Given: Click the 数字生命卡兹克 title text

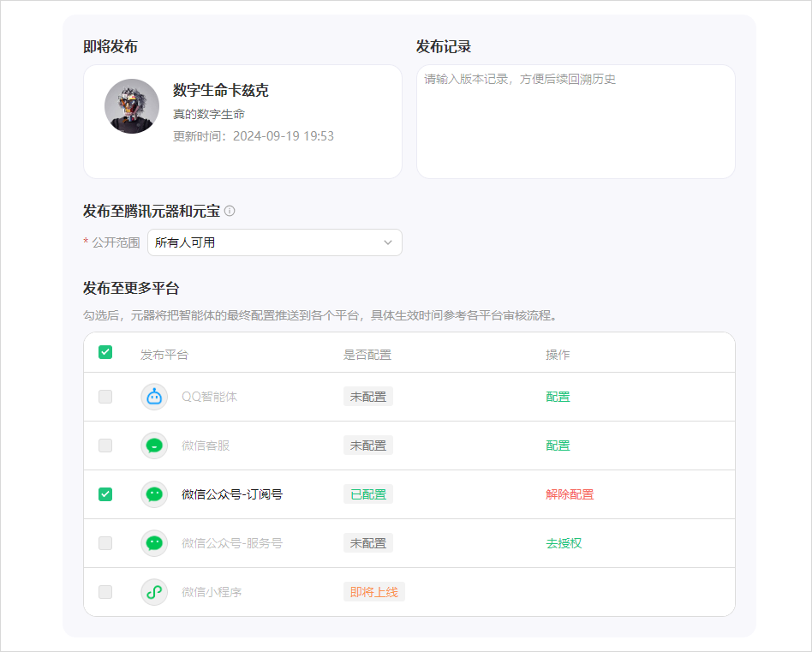Looking at the screenshot, I should tap(221, 90).
